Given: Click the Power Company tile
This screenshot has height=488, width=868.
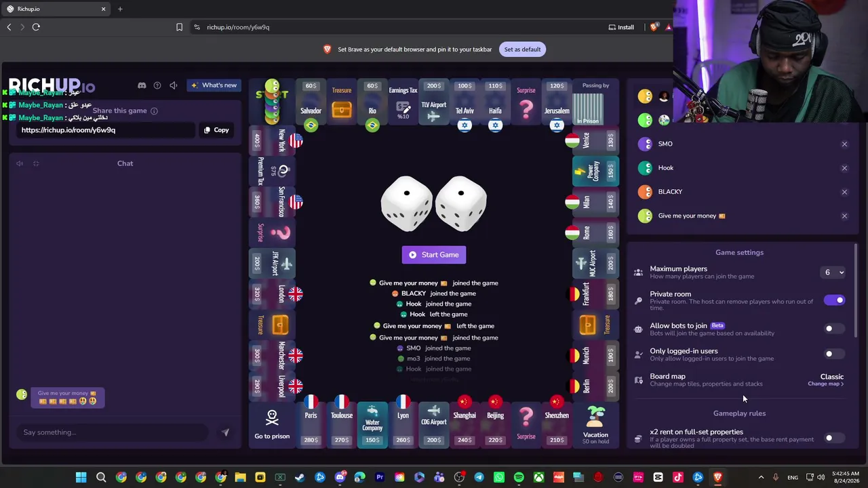Looking at the screenshot, I should [595, 171].
